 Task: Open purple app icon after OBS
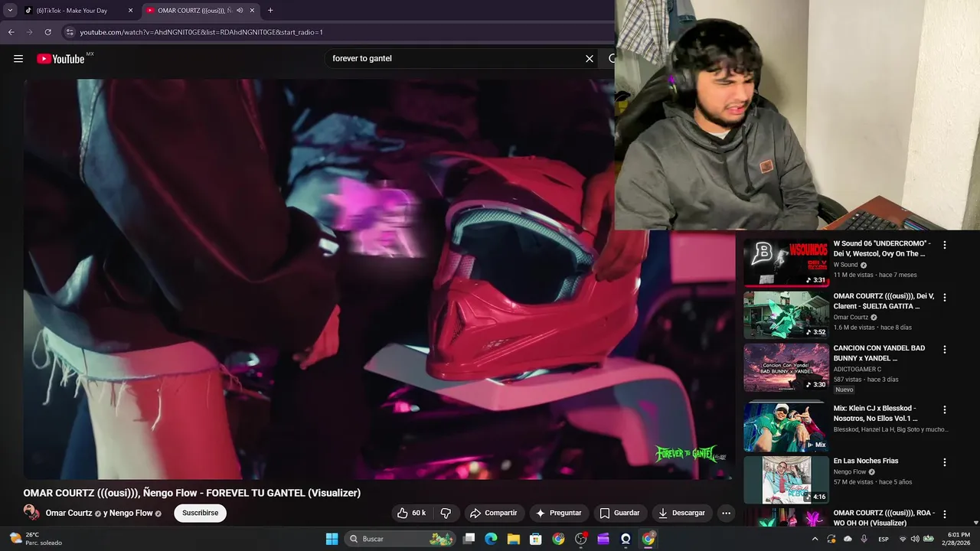click(603, 539)
